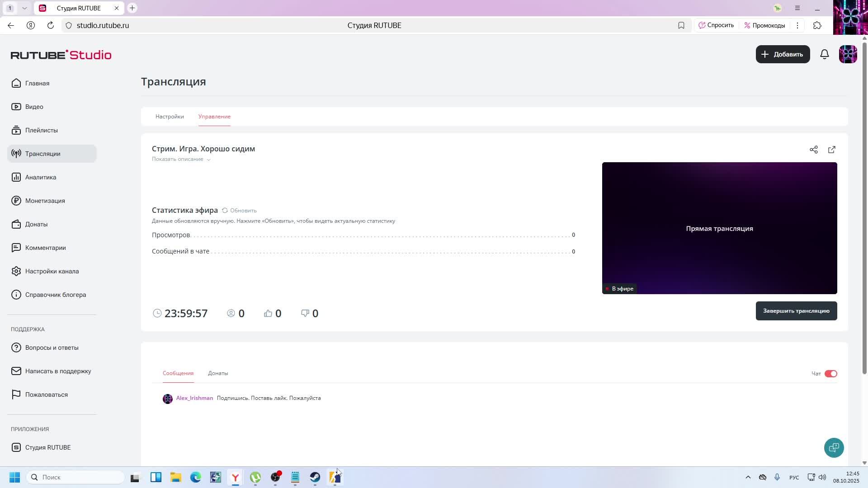Open the browser tab list dropdown arrow
This screenshot has width=868, height=488.
[x=24, y=8]
